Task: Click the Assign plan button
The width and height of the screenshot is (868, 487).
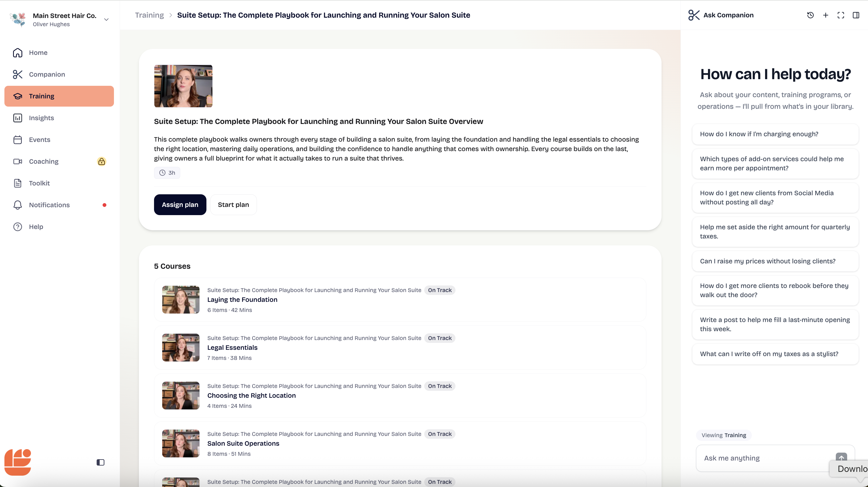Action: (180, 205)
